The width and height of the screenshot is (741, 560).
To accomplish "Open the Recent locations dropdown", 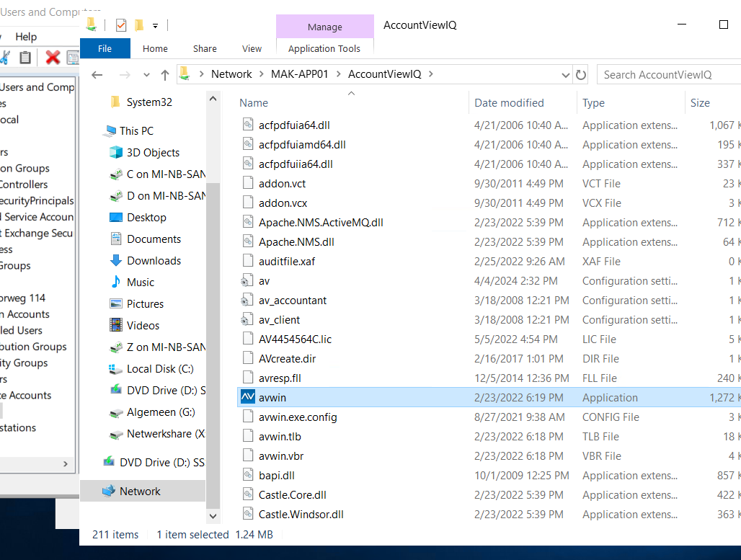I will [146, 75].
